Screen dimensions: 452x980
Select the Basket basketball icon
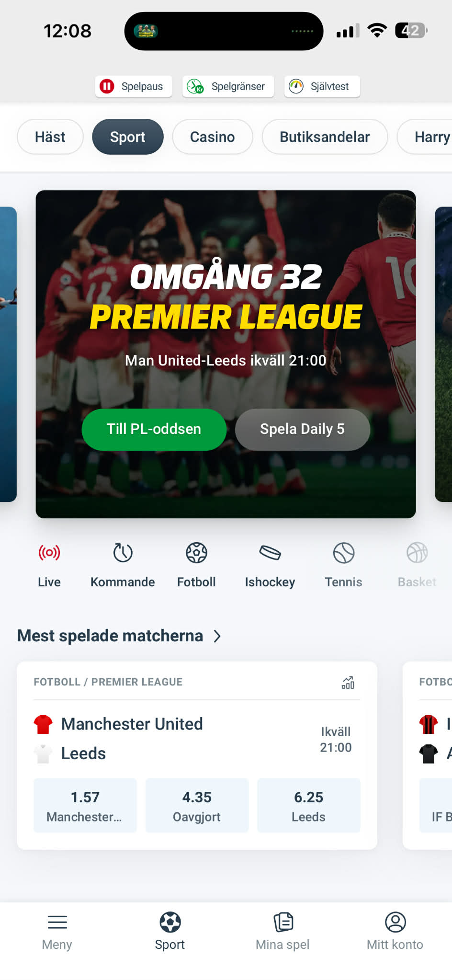point(417,553)
